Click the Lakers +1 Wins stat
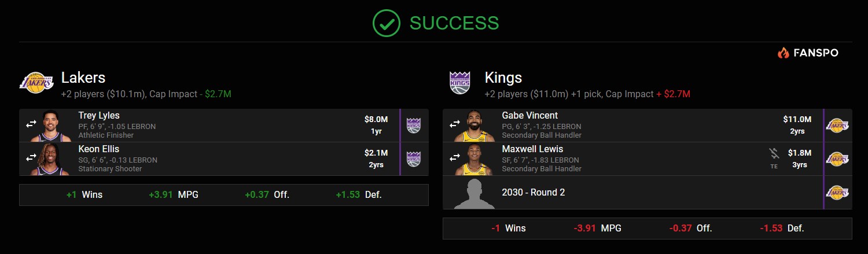This screenshot has width=868, height=254. coord(84,194)
